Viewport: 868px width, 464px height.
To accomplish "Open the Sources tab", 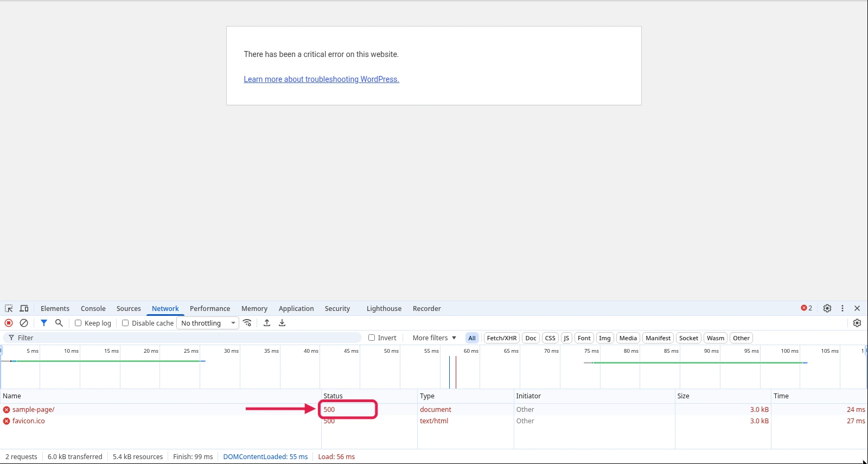I will [x=129, y=308].
